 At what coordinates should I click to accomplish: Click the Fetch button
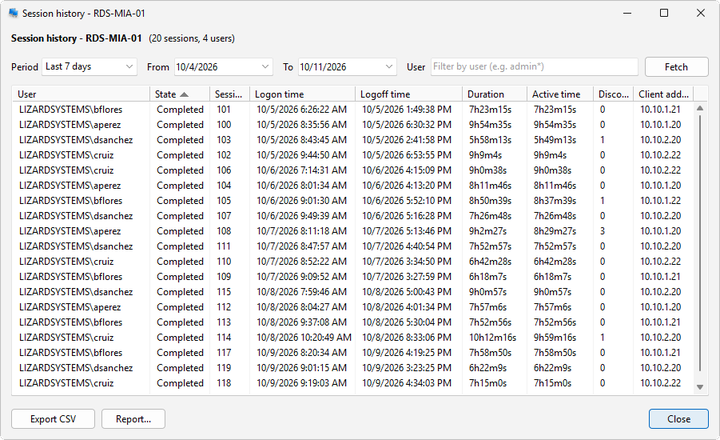tap(676, 67)
